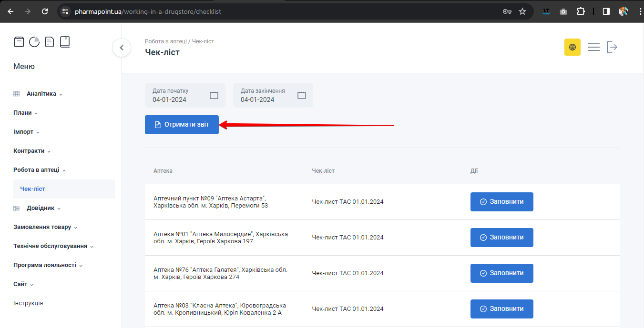Click Заповнити for Класна Аптека row
Viewport: 644px width, 328px height.
[501, 309]
